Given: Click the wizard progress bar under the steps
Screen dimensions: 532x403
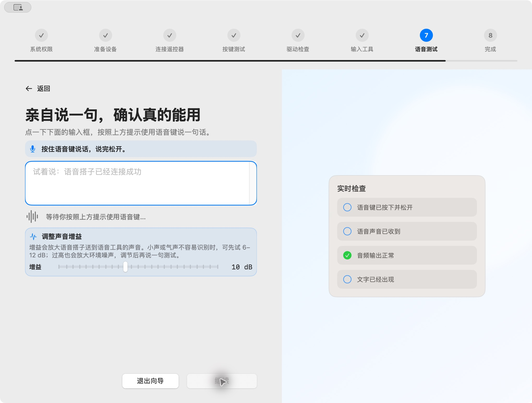Looking at the screenshot, I should [266, 61].
